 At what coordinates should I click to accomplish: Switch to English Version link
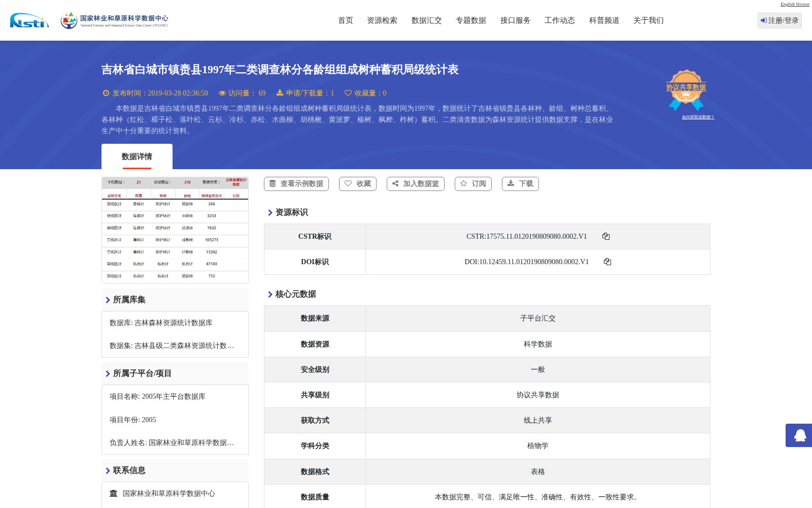pyautogui.click(x=795, y=4)
